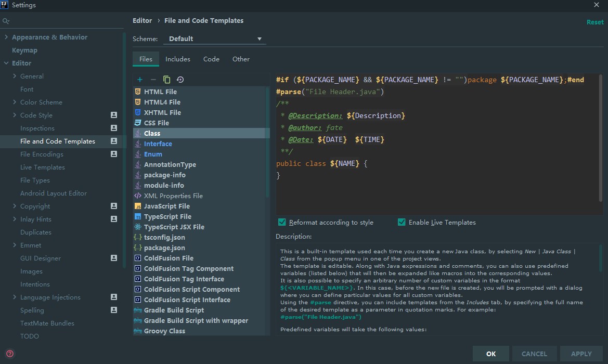Click the Reset link

point(595,22)
